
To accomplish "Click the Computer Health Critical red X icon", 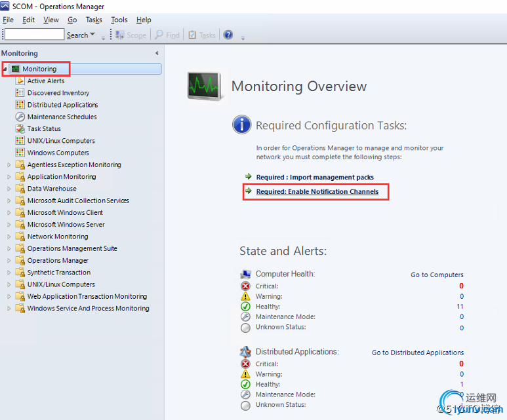I will coord(245,286).
